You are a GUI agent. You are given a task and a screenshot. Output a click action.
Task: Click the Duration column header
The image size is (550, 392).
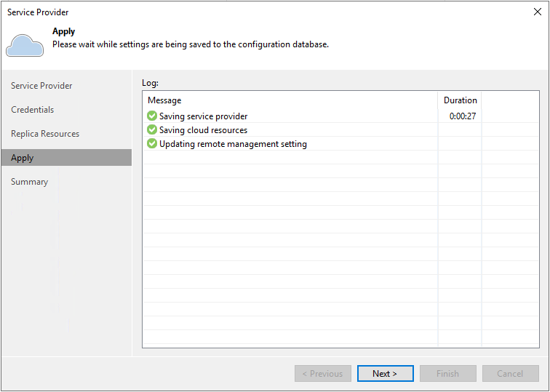tap(460, 100)
